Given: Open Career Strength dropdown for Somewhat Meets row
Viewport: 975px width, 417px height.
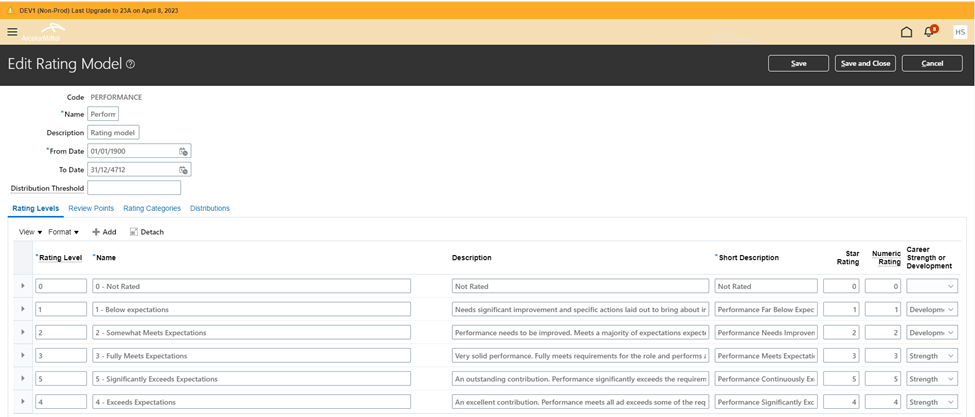Looking at the screenshot, I should point(931,332).
